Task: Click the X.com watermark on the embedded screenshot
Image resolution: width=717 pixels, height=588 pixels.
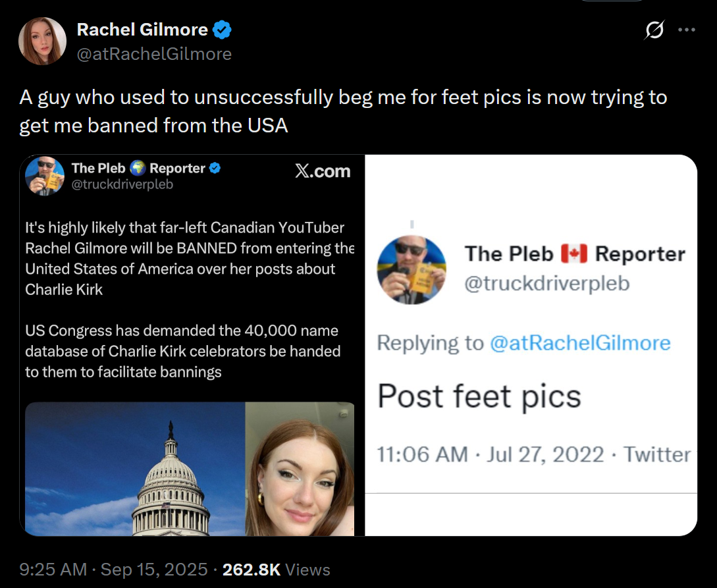Action: 322,171
